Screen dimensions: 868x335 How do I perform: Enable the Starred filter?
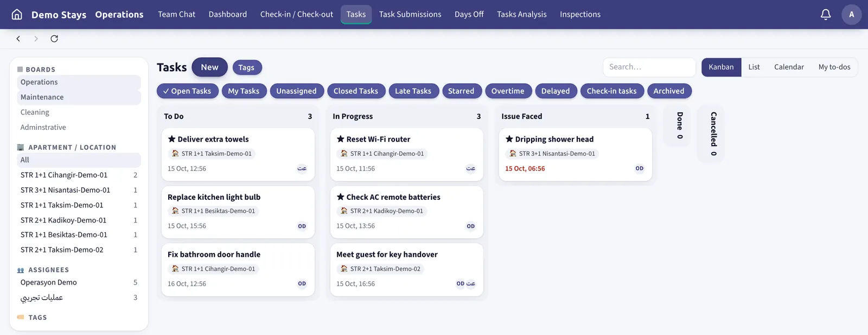(461, 91)
